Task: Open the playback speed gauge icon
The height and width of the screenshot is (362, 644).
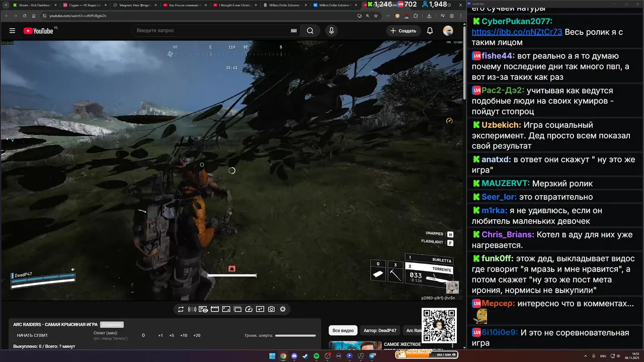Action: pyautogui.click(x=249, y=309)
